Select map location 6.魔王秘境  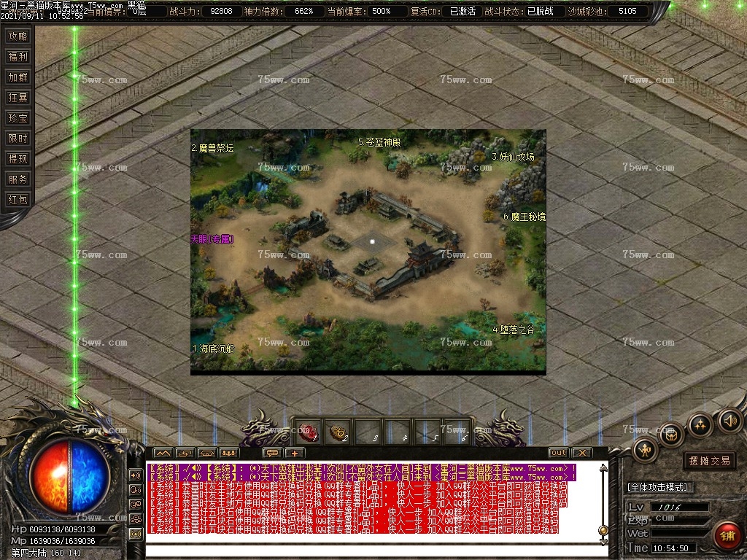click(x=525, y=217)
